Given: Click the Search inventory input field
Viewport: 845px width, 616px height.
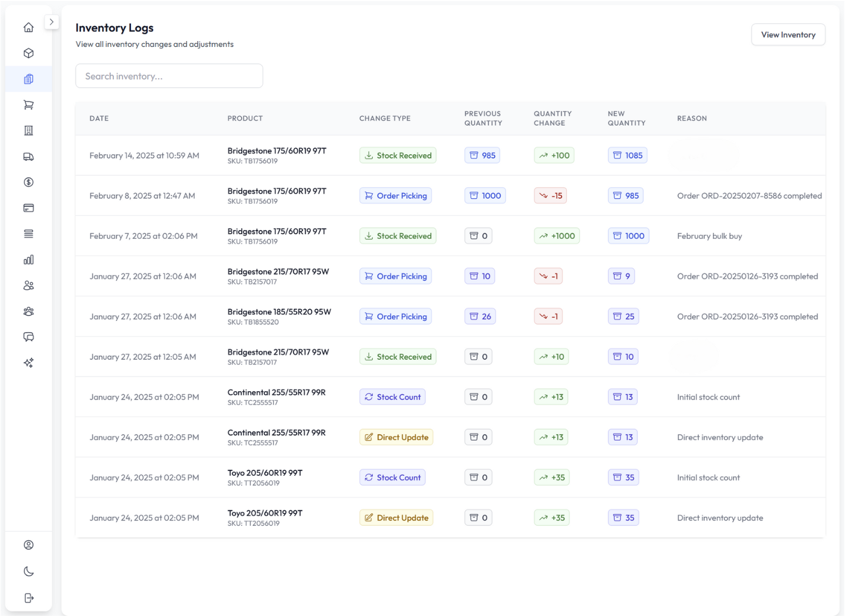Looking at the screenshot, I should 169,76.
